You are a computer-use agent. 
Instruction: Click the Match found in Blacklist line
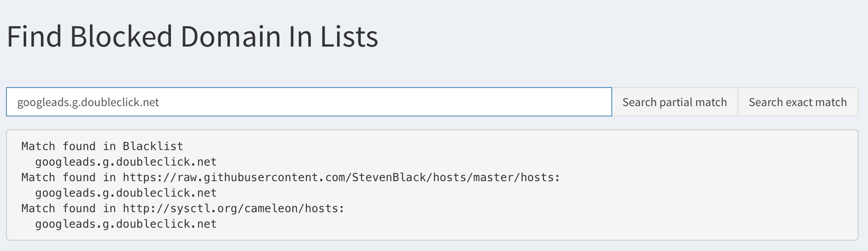pyautogui.click(x=102, y=146)
